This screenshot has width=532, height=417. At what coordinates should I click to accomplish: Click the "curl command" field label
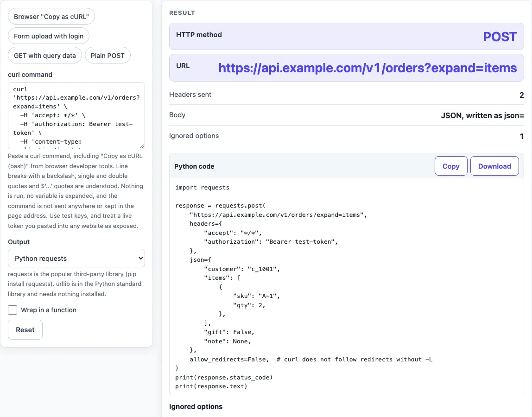(x=30, y=75)
